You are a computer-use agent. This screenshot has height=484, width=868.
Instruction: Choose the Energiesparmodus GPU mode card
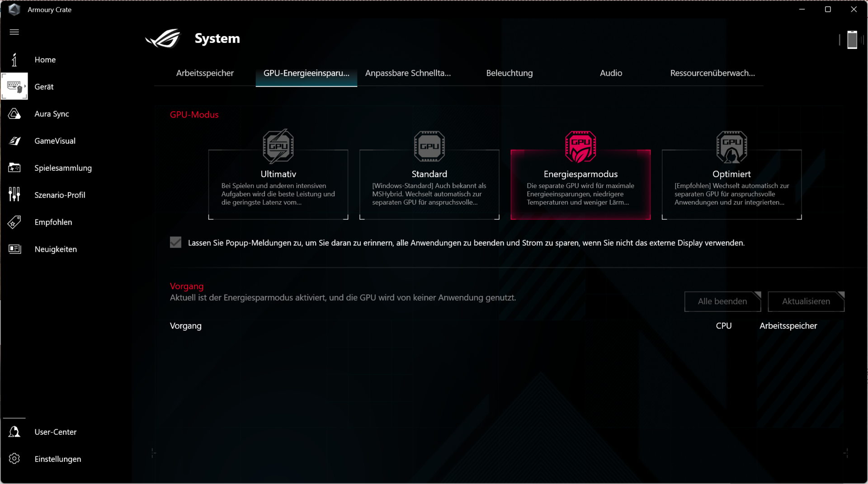580,184
